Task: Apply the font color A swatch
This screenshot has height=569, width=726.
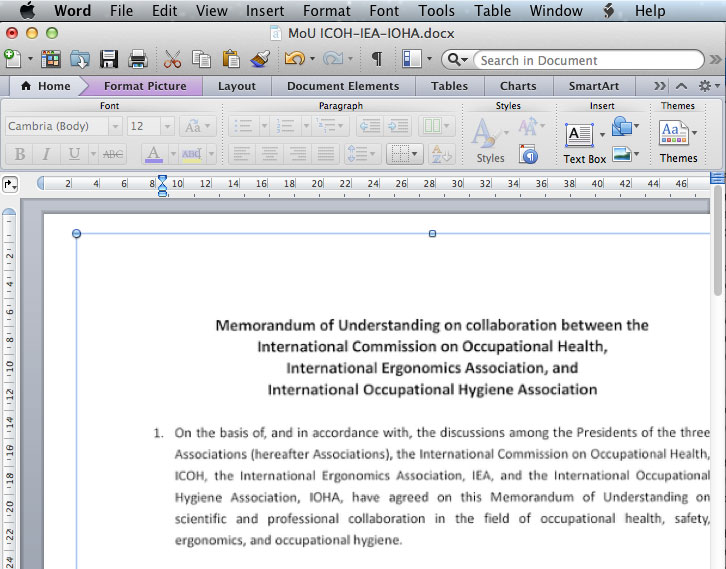Action: point(154,154)
